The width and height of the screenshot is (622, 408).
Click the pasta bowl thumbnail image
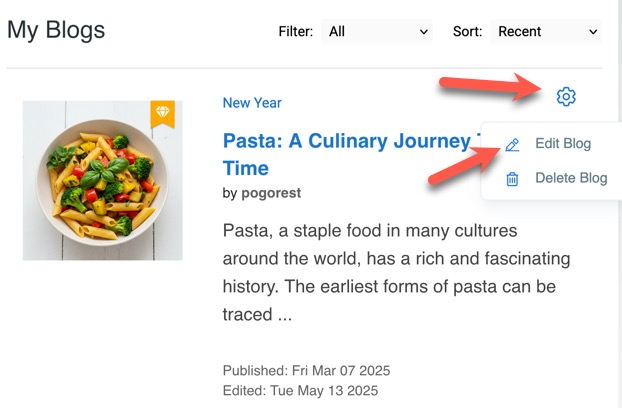pyautogui.click(x=102, y=180)
